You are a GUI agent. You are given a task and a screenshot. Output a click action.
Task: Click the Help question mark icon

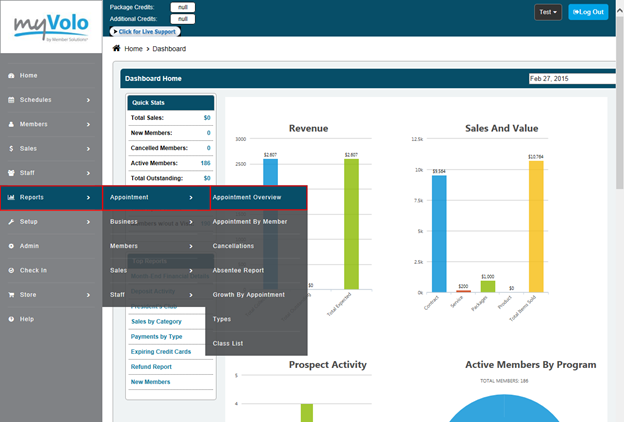[11, 319]
